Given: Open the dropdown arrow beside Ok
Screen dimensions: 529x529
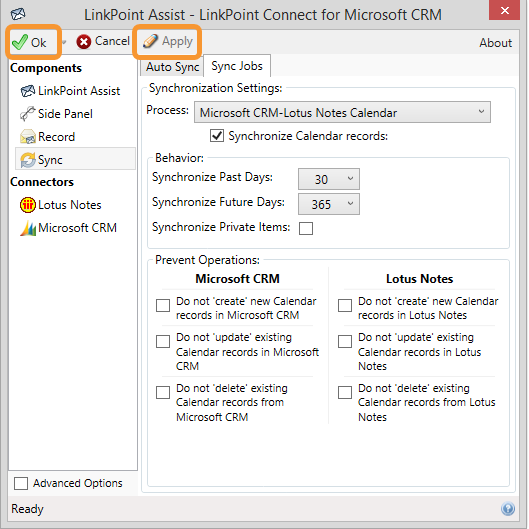Looking at the screenshot, I should (63, 42).
